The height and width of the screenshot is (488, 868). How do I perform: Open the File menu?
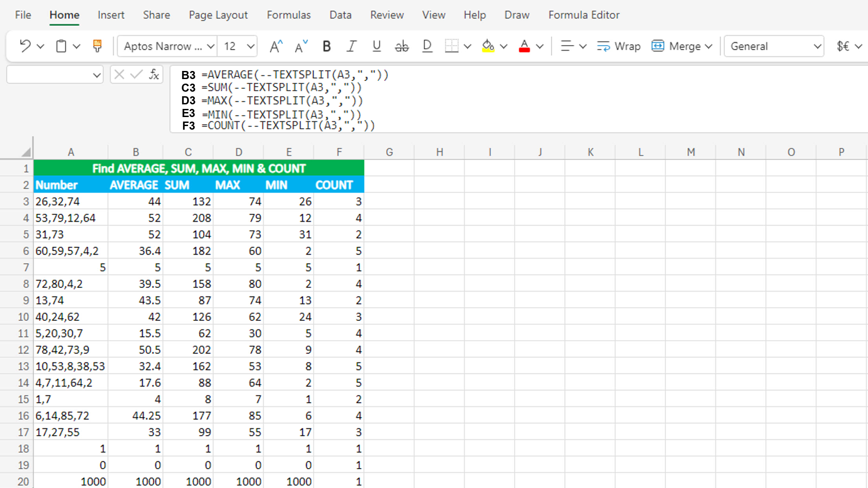(x=23, y=15)
